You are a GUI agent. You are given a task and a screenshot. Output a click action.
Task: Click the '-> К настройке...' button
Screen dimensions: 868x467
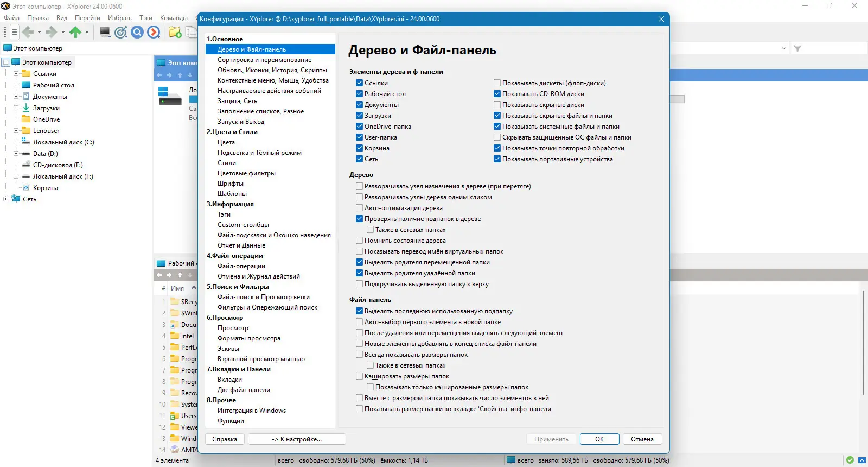click(297, 439)
